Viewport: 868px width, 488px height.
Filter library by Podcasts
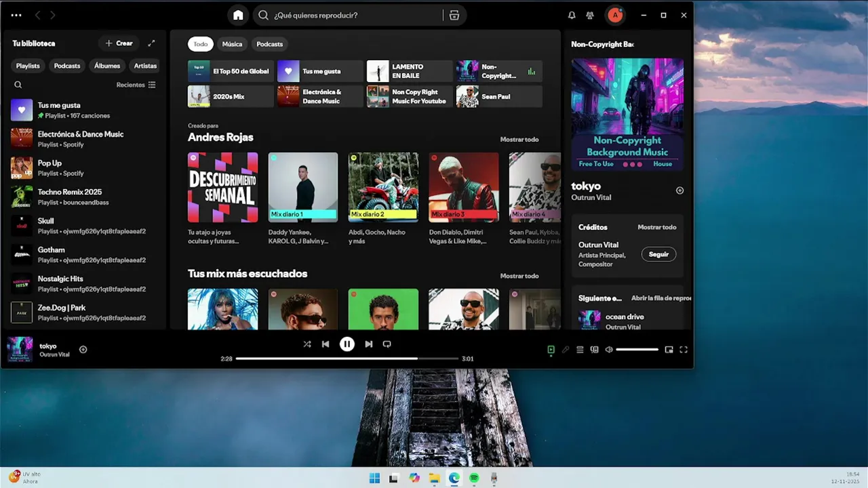(67, 66)
